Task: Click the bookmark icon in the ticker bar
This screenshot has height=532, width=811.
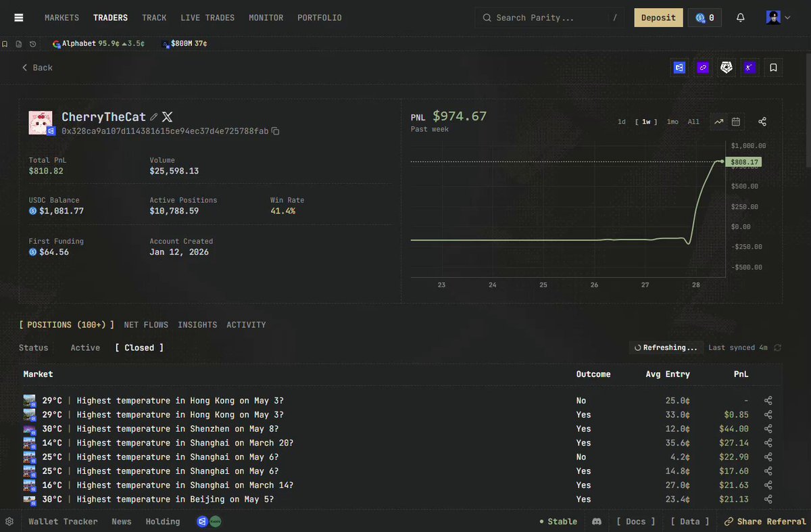Action: pos(5,44)
